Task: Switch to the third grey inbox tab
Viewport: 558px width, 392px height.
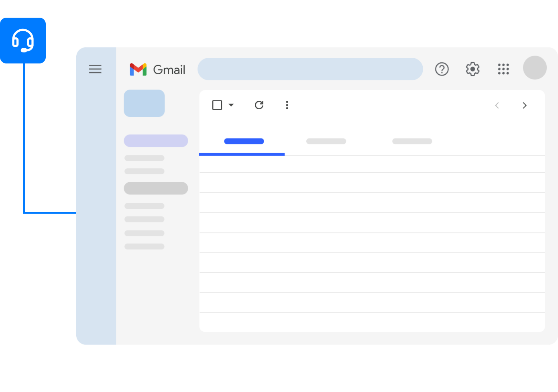Action: (x=412, y=141)
